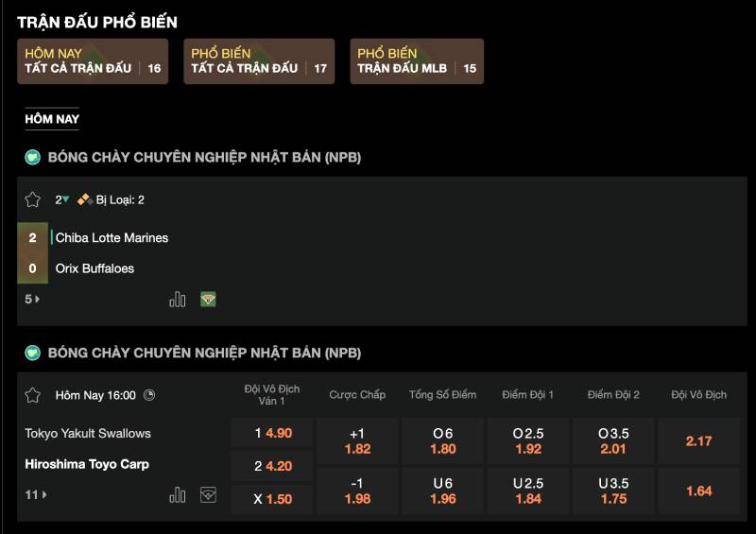Click the second NPB league baseball icon

click(33, 353)
